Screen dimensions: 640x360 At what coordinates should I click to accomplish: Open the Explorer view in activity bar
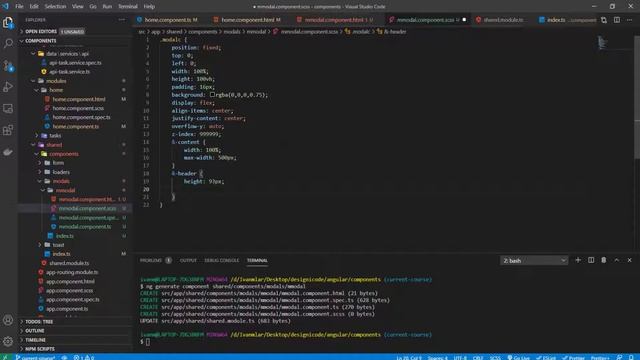click(8, 22)
